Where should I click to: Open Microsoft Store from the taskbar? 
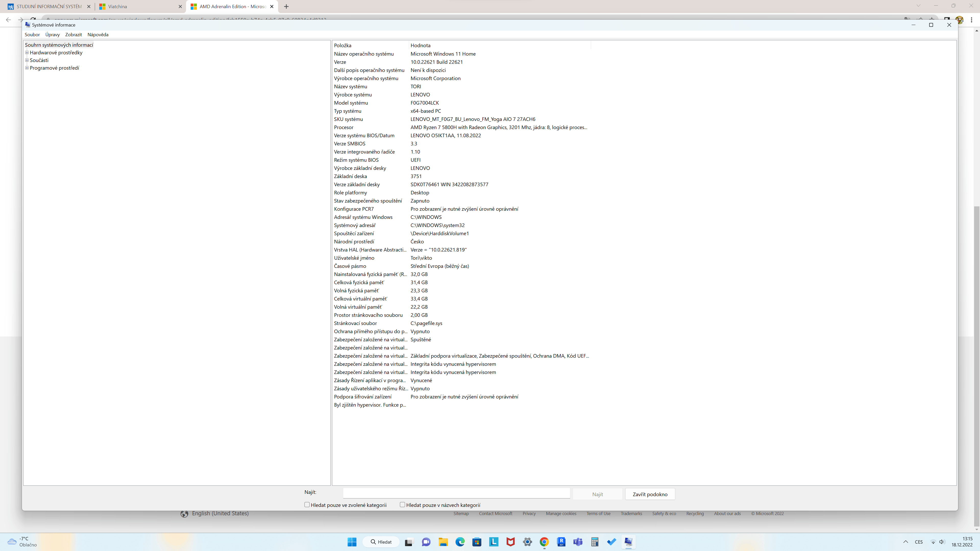[x=477, y=542]
